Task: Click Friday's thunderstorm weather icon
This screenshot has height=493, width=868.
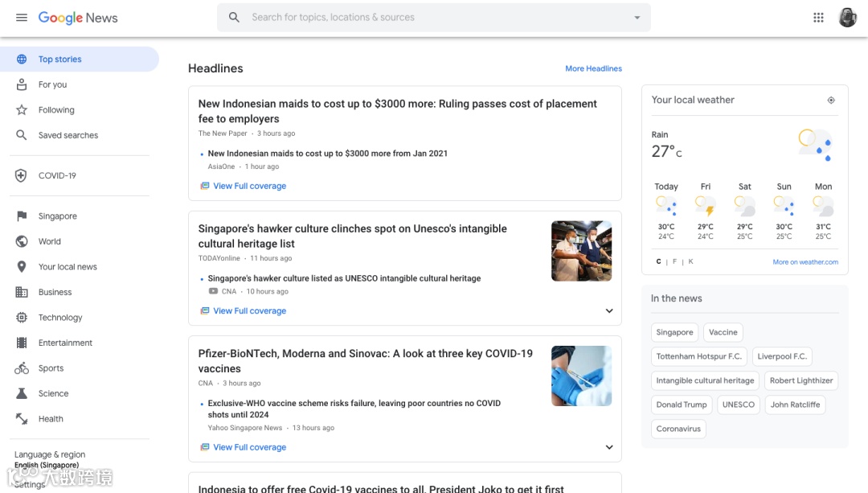Action: [x=706, y=206]
